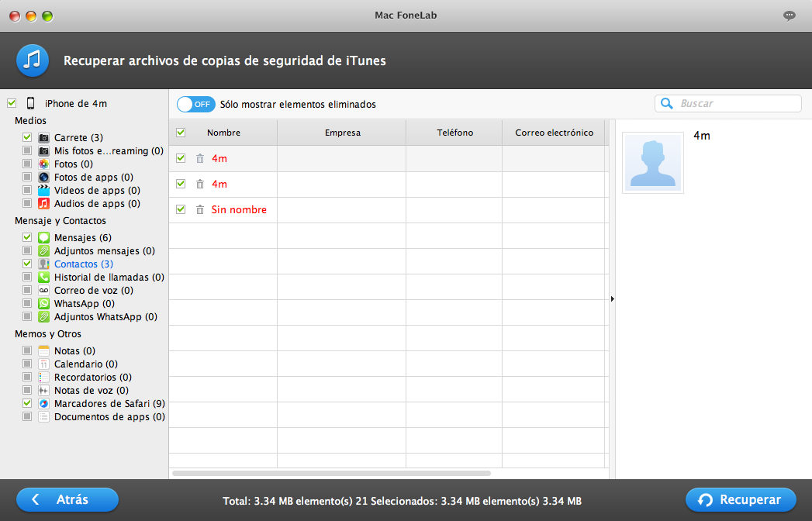Viewport: 812px width, 521px height.
Task: Click the Recuperar button
Action: [x=741, y=500]
